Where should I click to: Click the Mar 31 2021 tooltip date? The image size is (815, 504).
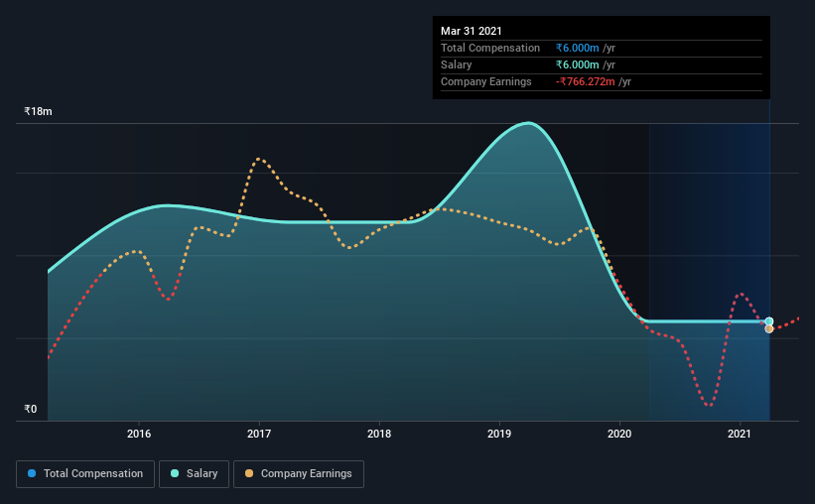click(471, 31)
